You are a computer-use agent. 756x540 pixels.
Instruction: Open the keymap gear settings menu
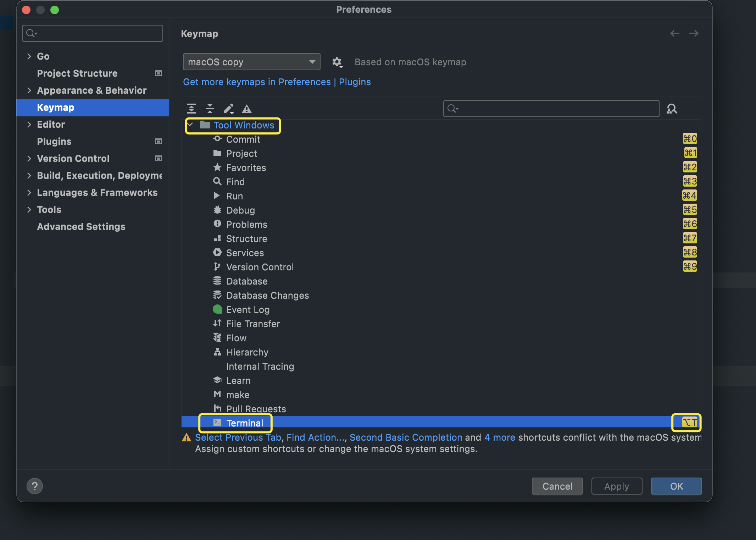[x=337, y=62]
